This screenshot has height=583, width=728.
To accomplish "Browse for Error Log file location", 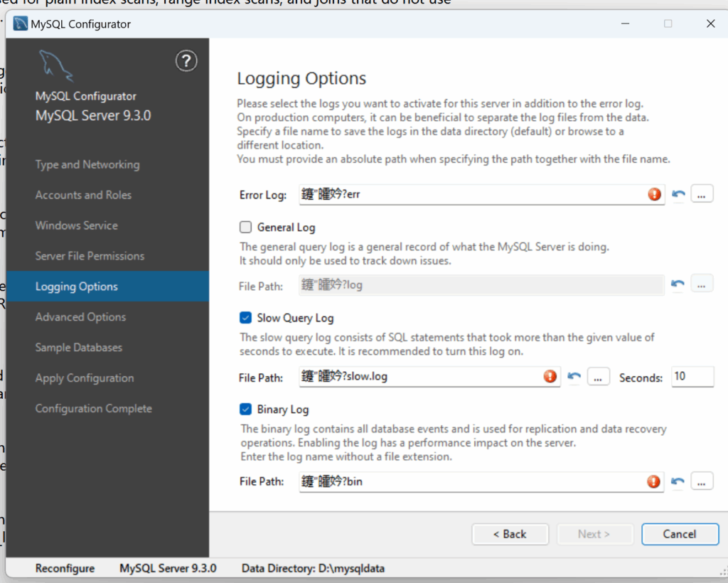I will click(x=701, y=194).
